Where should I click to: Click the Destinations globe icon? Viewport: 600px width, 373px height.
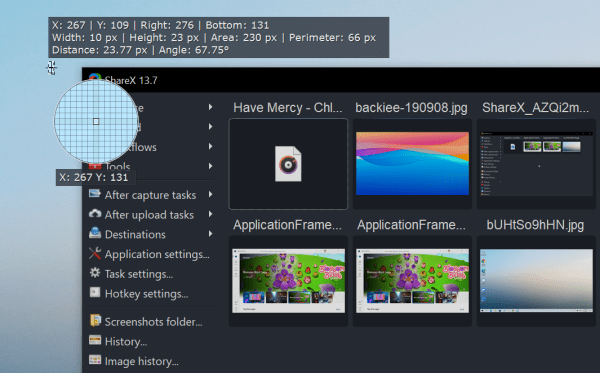point(95,233)
